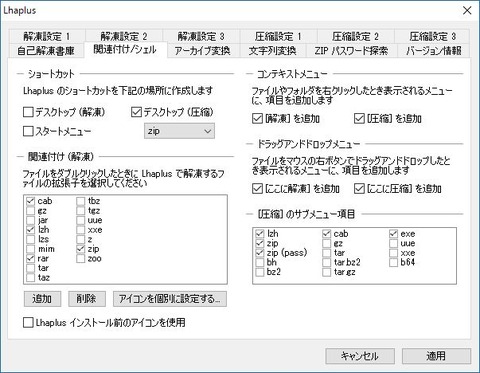Check uue in compression submenu items
Screen dimensions: 480x373
[394, 243]
